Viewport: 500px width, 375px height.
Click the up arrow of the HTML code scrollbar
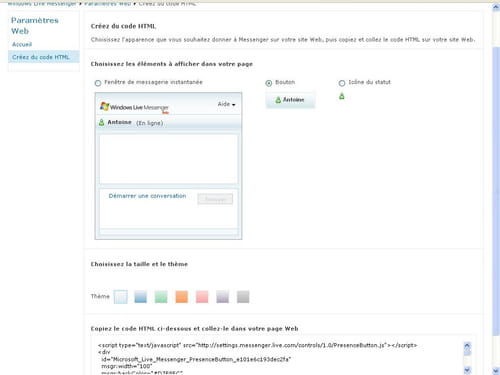pos(467,345)
